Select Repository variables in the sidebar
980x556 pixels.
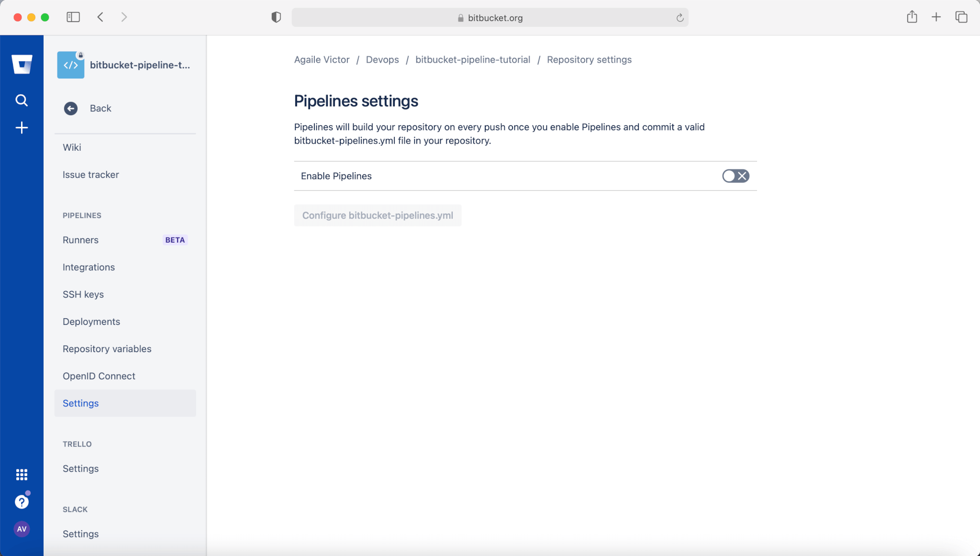107,349
